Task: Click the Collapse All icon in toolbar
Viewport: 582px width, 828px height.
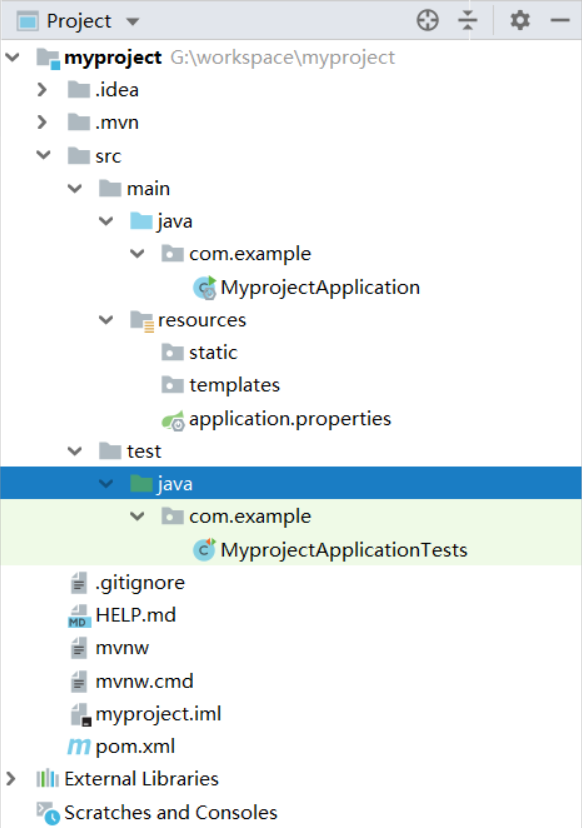Action: click(468, 20)
